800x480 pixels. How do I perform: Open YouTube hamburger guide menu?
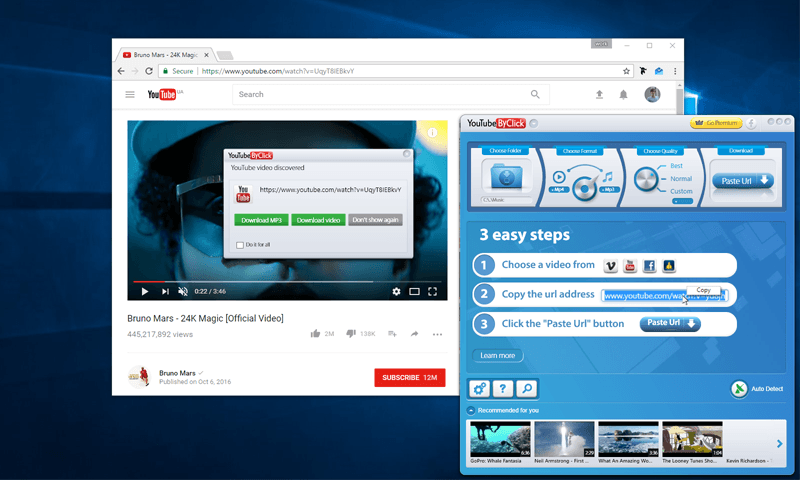(x=130, y=94)
